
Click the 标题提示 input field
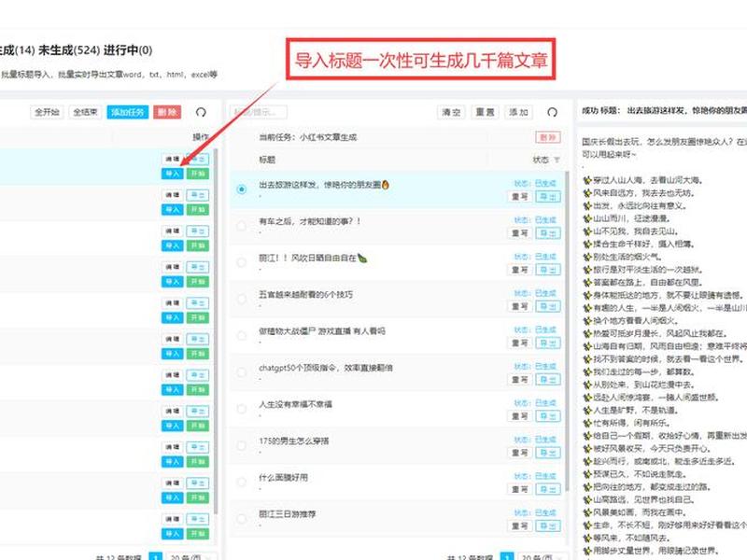[259, 112]
